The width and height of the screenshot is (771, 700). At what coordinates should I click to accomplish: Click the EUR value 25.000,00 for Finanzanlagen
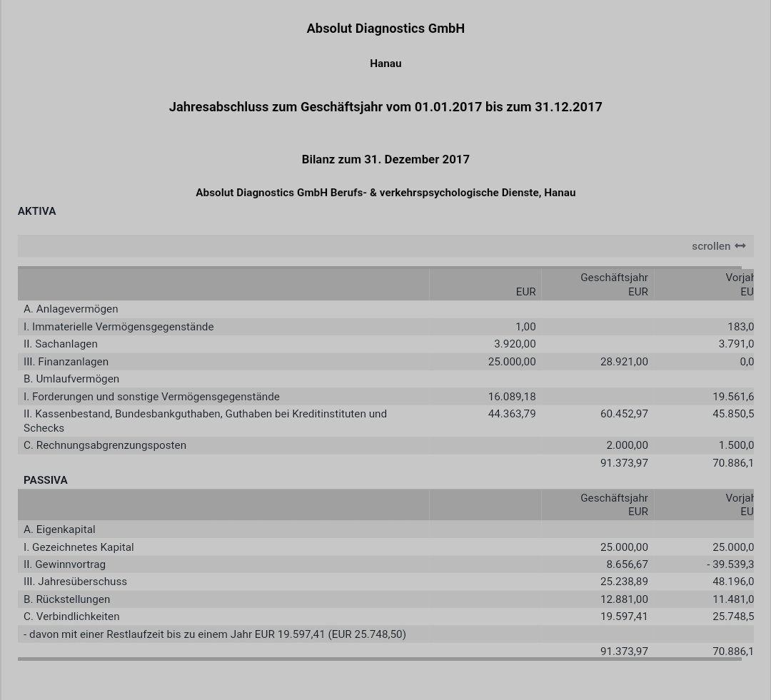(512, 362)
